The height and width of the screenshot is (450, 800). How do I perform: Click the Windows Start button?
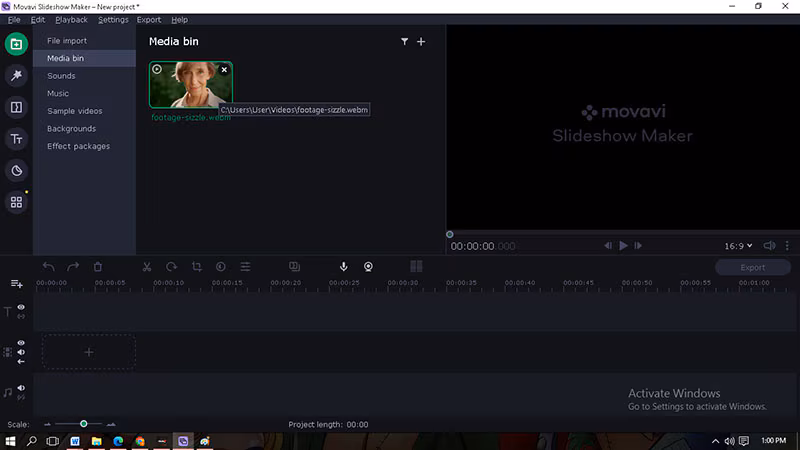(10, 441)
